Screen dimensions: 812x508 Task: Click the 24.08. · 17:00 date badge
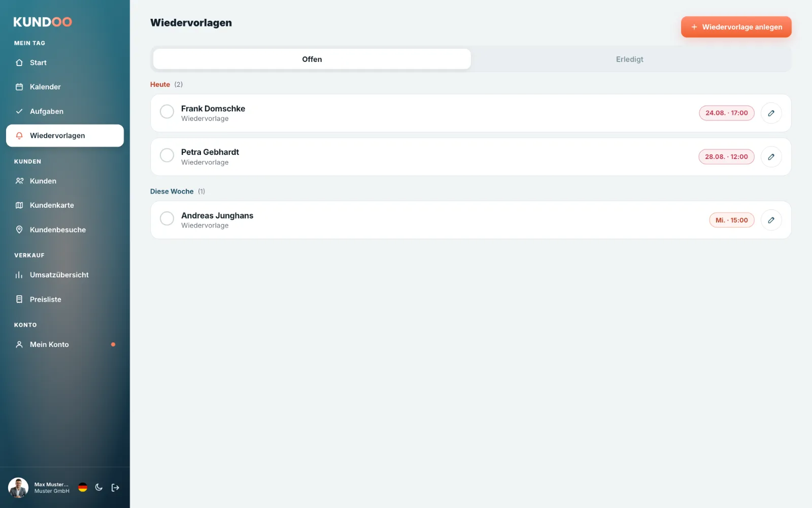(727, 113)
